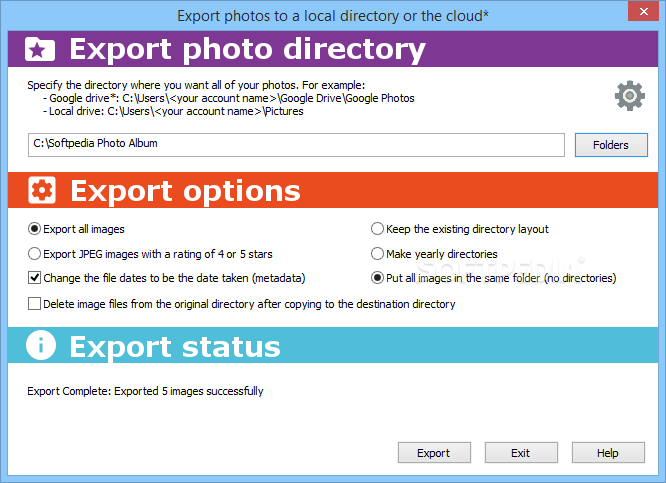The image size is (666, 483).
Task: Click the star folder icon in the purple header
Action: (40, 49)
